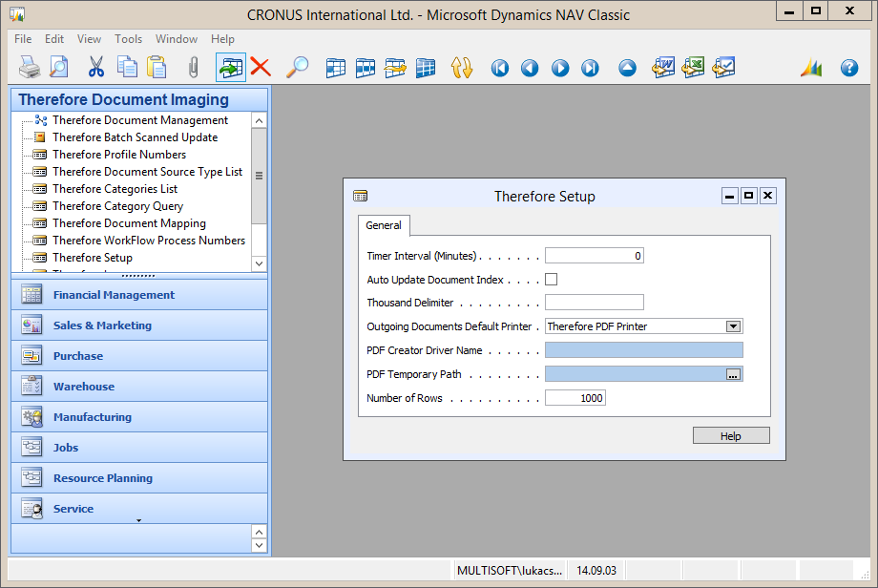The height and width of the screenshot is (588, 878).
Task: Click the Number of Rows field
Action: click(575, 398)
